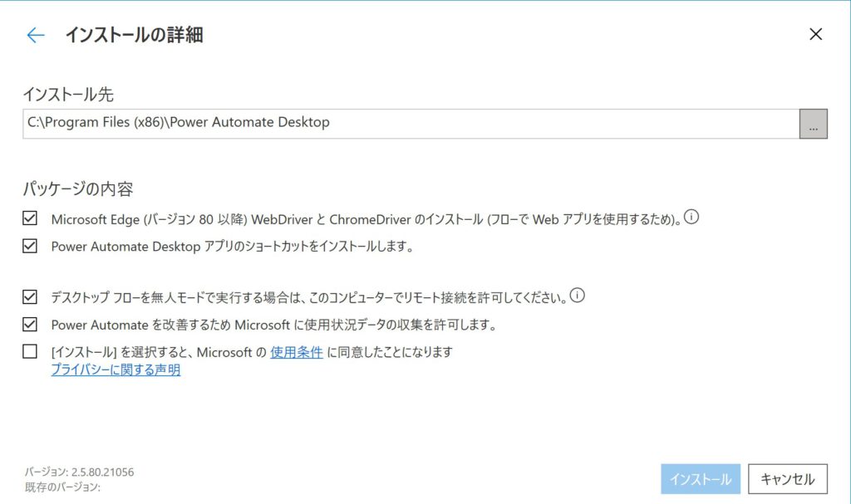
Task: Click the install path field
Action: [411, 124]
